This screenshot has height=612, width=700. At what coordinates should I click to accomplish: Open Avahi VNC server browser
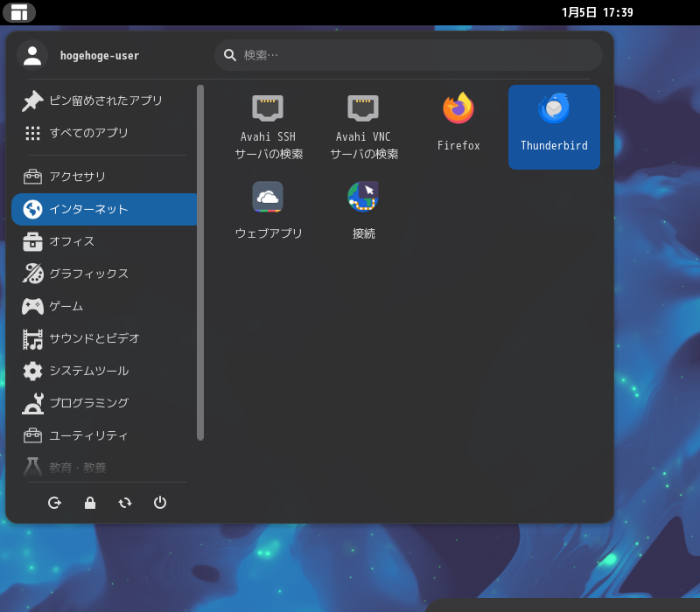363,127
